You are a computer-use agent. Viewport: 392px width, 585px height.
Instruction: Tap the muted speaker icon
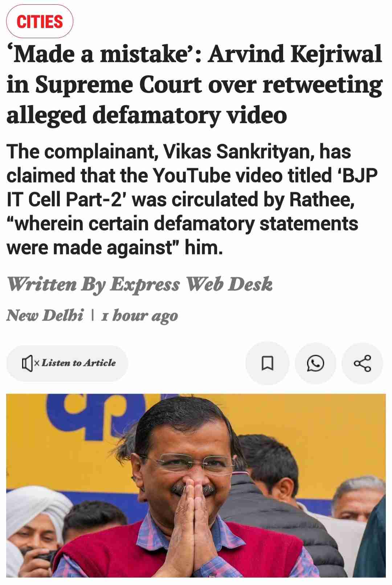point(28,363)
